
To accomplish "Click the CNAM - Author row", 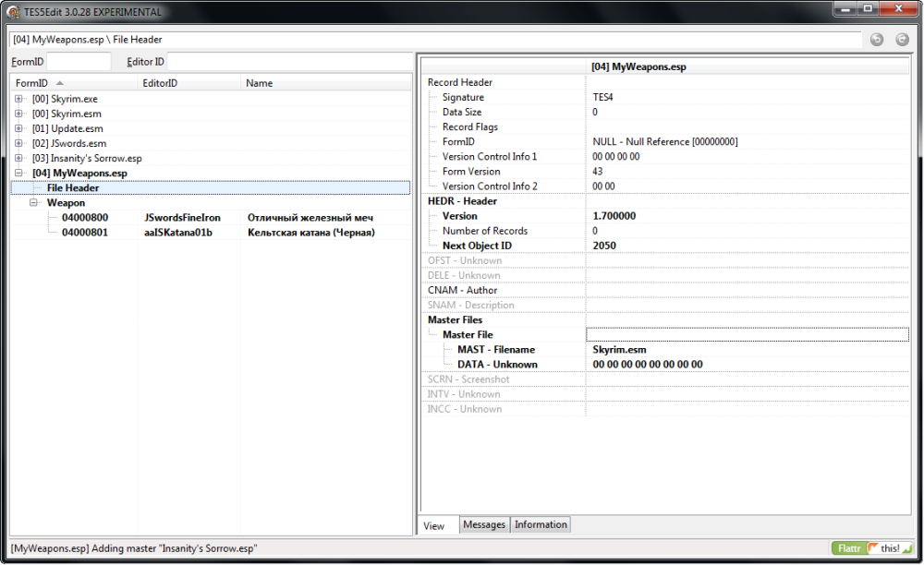I will click(x=665, y=290).
